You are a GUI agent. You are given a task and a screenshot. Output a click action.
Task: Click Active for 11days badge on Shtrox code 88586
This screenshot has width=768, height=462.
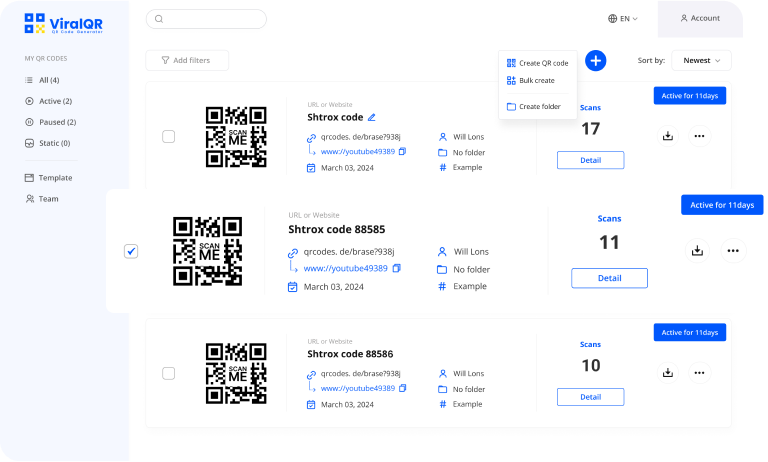[690, 333]
